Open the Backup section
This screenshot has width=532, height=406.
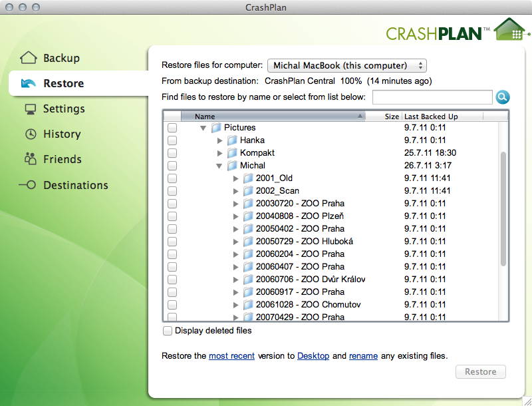[61, 58]
